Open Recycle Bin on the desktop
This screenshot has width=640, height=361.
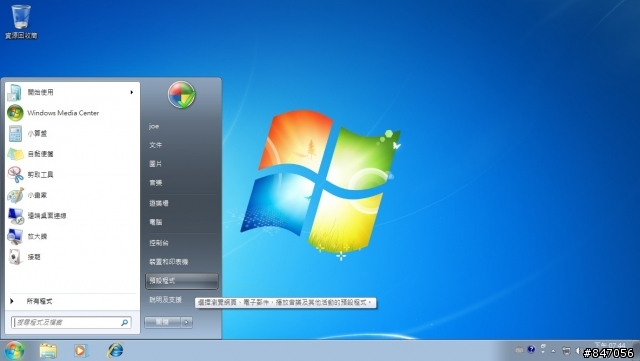20,22
